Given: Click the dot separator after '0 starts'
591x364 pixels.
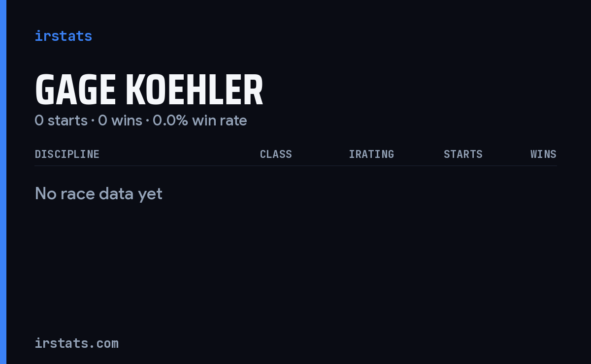Looking at the screenshot, I should [93, 121].
